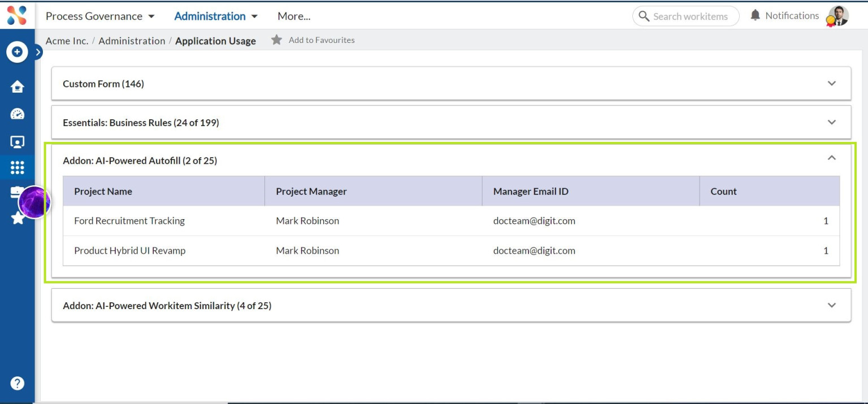
Task: Click Addon: AI-Powered Workitem Similarity heading
Action: coord(167,306)
